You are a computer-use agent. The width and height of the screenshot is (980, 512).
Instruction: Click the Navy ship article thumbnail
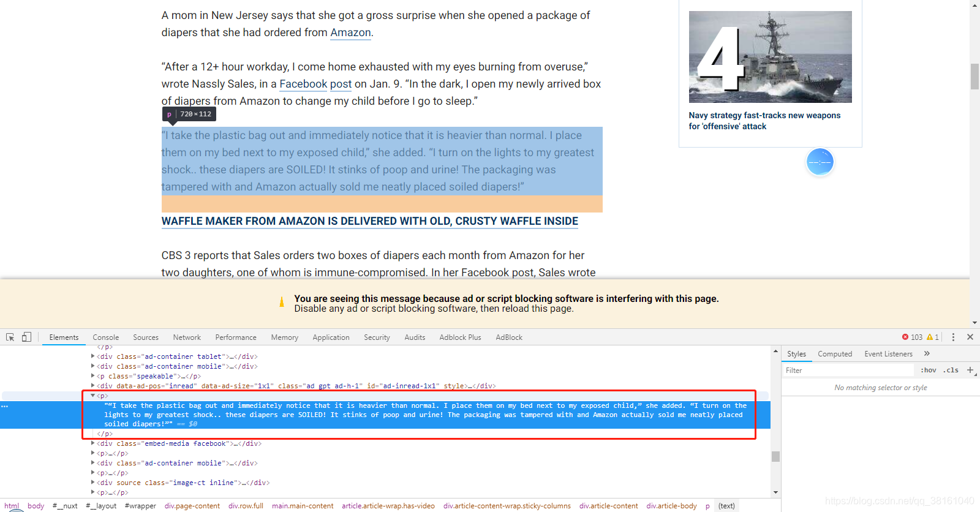click(770, 57)
